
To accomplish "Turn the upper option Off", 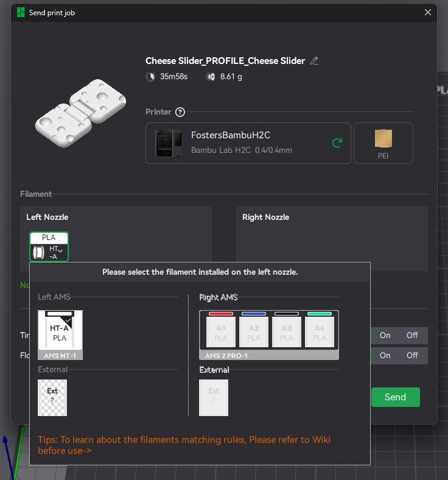I will pyautogui.click(x=412, y=336).
